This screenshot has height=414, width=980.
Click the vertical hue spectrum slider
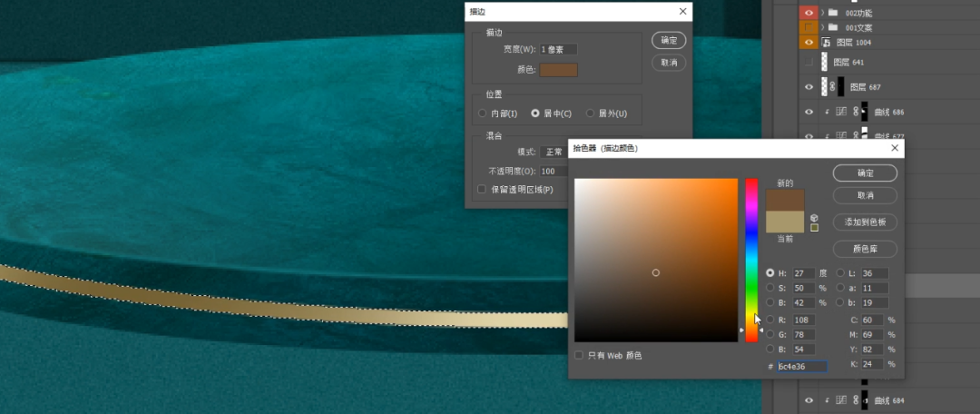[751, 261]
